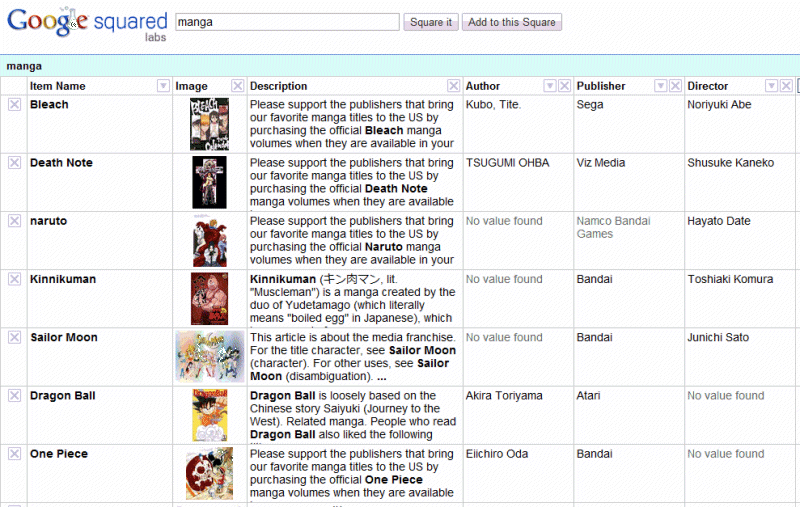Image resolution: width=800 pixels, height=507 pixels.
Task: Delete the One Piece row
Action: [14, 453]
